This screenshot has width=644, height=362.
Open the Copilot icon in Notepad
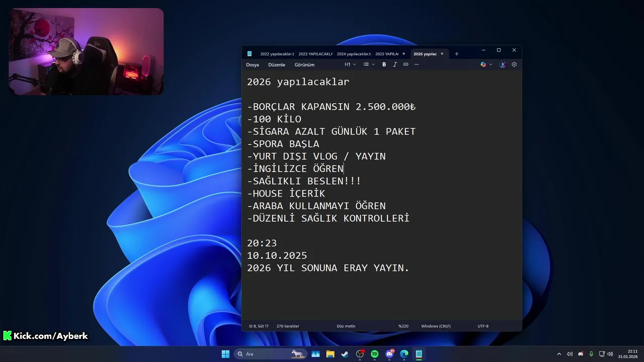point(483,64)
